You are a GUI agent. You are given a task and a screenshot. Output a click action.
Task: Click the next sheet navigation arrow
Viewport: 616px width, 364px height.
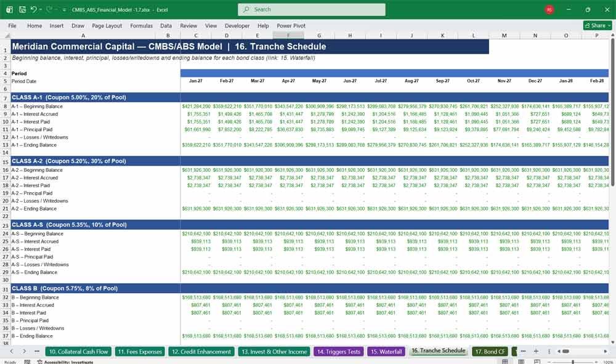coord(25,352)
